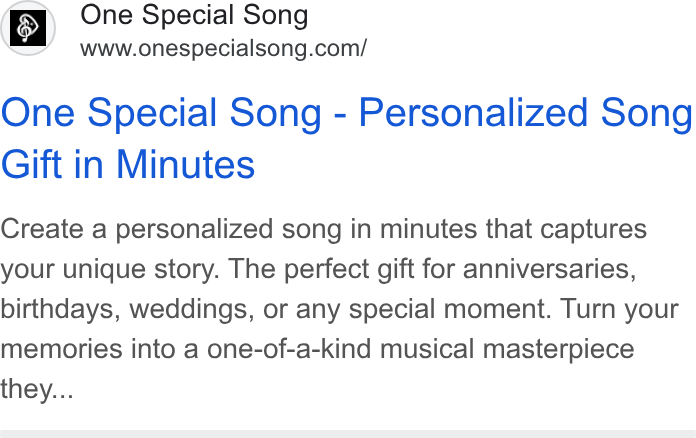This screenshot has width=696, height=438.
Task: Click 'your unique story' in the description
Action: point(110,269)
